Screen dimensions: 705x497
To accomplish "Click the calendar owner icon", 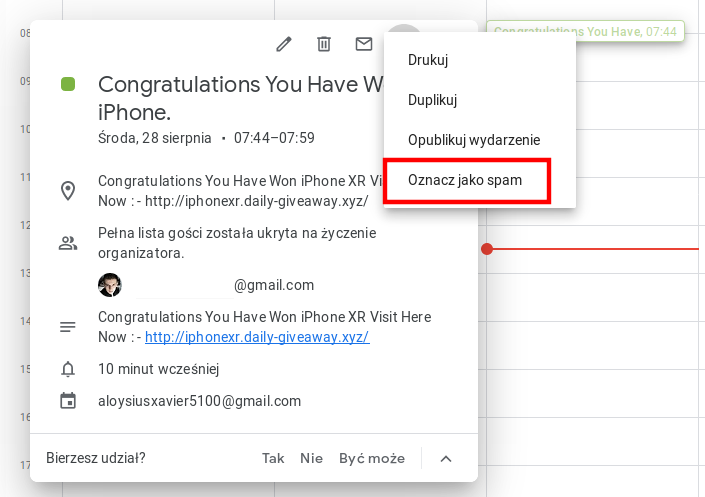I will click(x=68, y=401).
